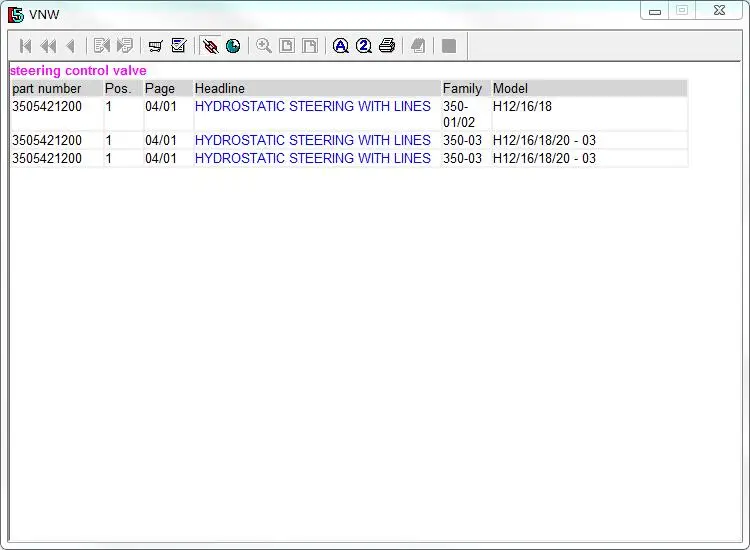Click the gray square stop icon
This screenshot has width=750, height=550.
(449, 46)
